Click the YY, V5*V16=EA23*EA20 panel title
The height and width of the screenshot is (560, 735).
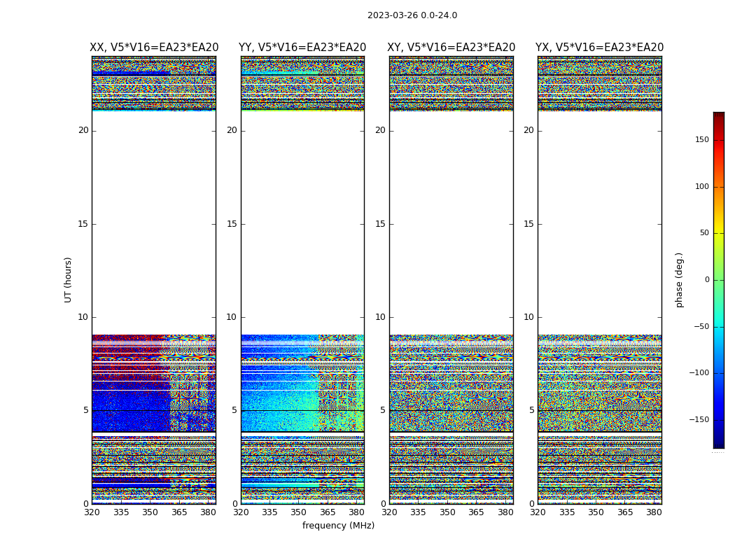[x=302, y=48]
